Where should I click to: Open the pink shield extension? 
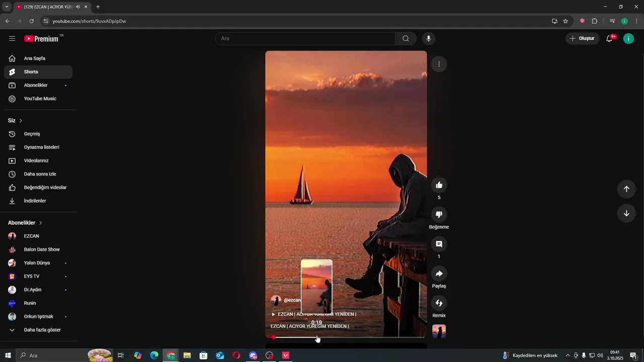click(582, 21)
